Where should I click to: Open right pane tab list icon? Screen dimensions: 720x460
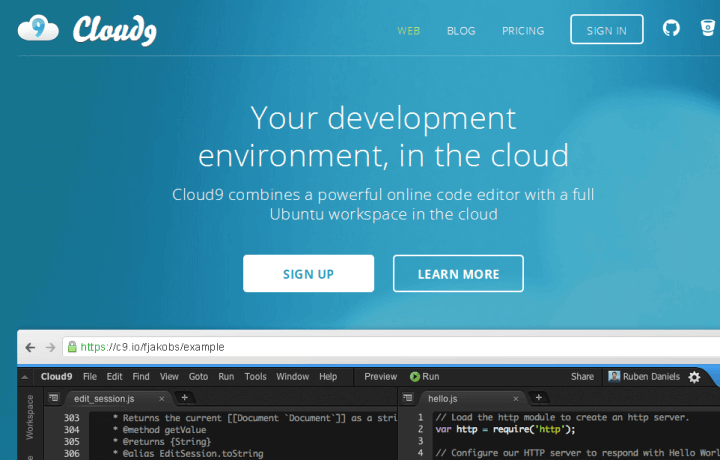point(408,398)
